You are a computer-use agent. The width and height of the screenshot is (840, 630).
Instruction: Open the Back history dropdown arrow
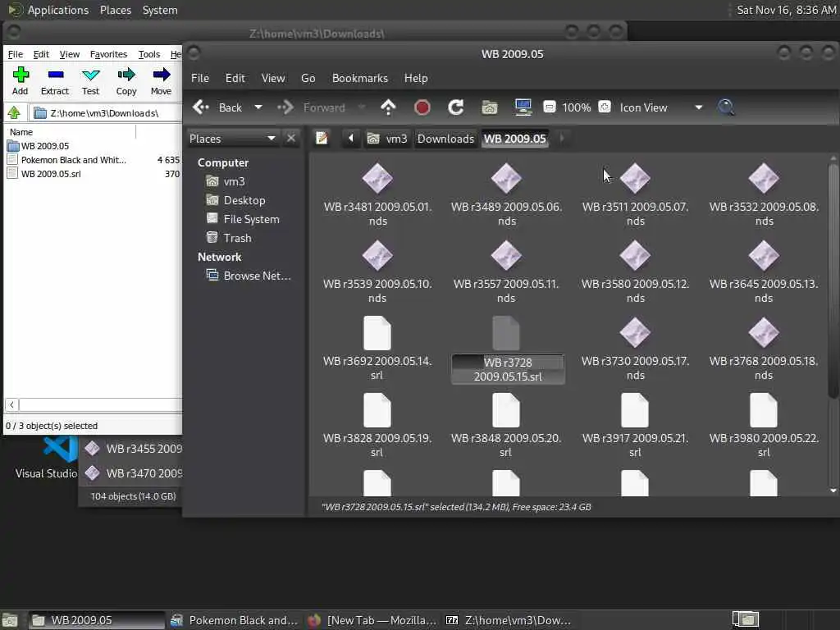(x=258, y=107)
